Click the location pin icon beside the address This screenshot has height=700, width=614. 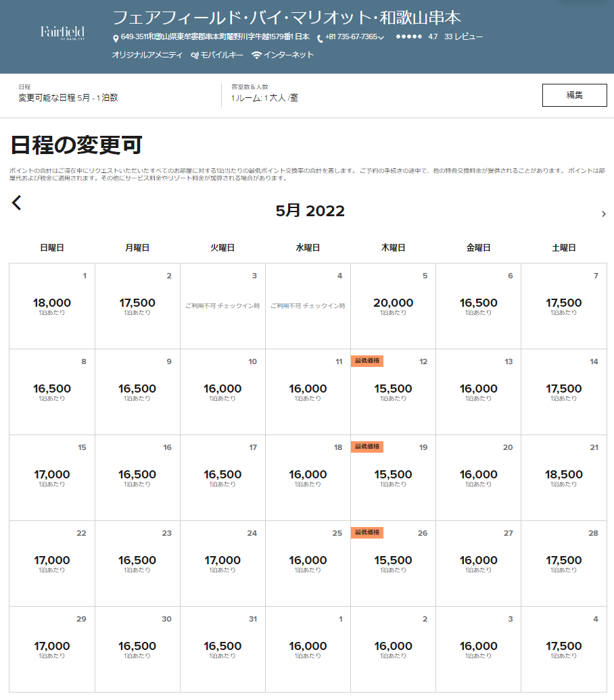click(116, 39)
